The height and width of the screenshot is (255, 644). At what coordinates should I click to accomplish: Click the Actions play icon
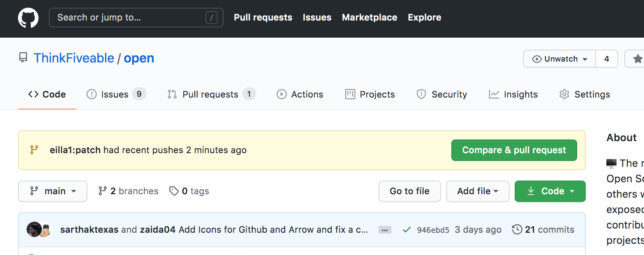pos(282,95)
